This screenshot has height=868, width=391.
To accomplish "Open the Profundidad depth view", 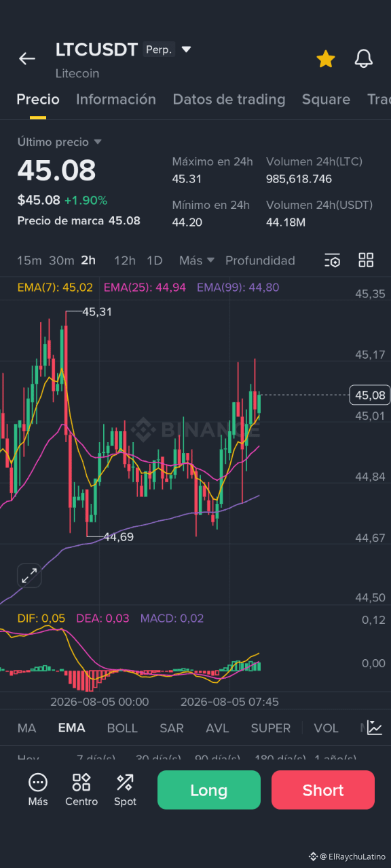I will 260,260.
